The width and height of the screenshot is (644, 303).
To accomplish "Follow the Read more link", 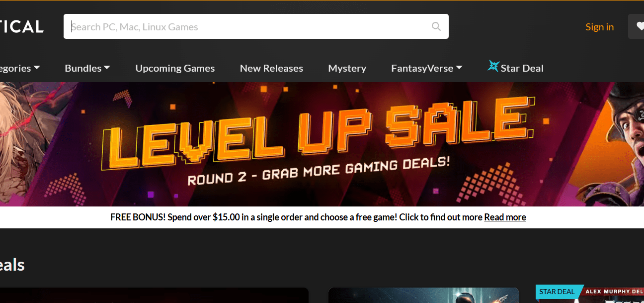I will pyautogui.click(x=505, y=217).
